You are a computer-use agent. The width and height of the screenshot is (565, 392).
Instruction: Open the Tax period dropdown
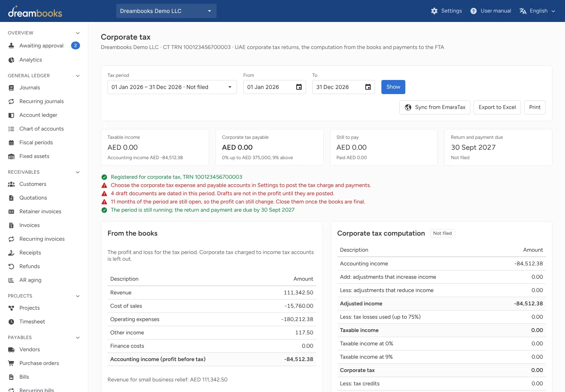pyautogui.click(x=172, y=87)
